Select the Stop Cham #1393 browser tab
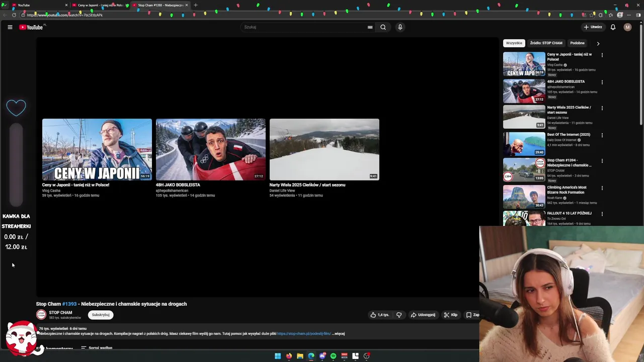This screenshot has width=644, height=362. click(x=160, y=5)
